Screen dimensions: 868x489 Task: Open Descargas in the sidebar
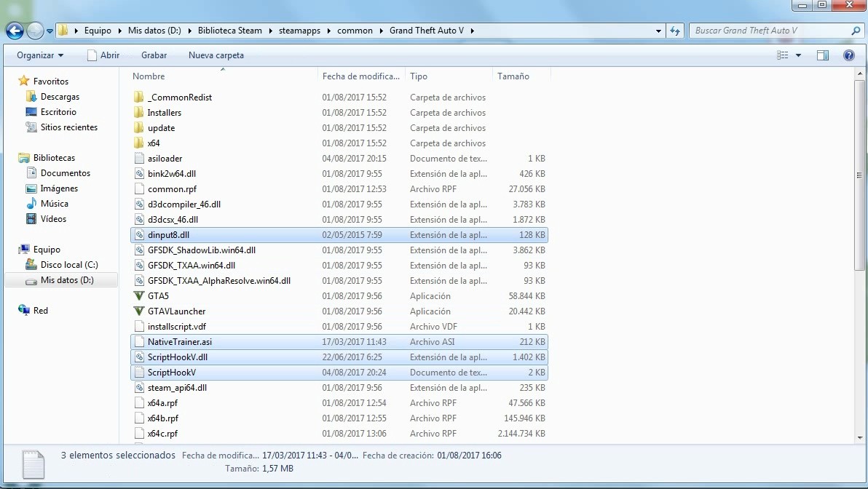60,97
